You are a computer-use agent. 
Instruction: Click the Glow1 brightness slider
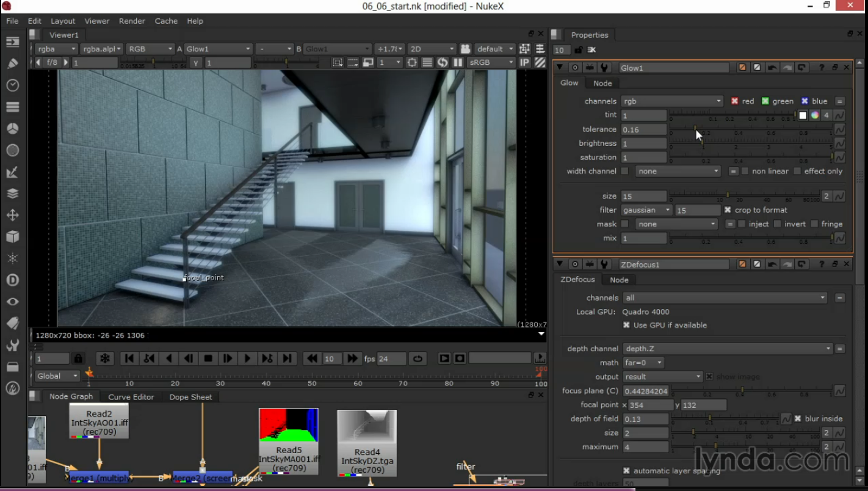pyautogui.click(x=751, y=144)
